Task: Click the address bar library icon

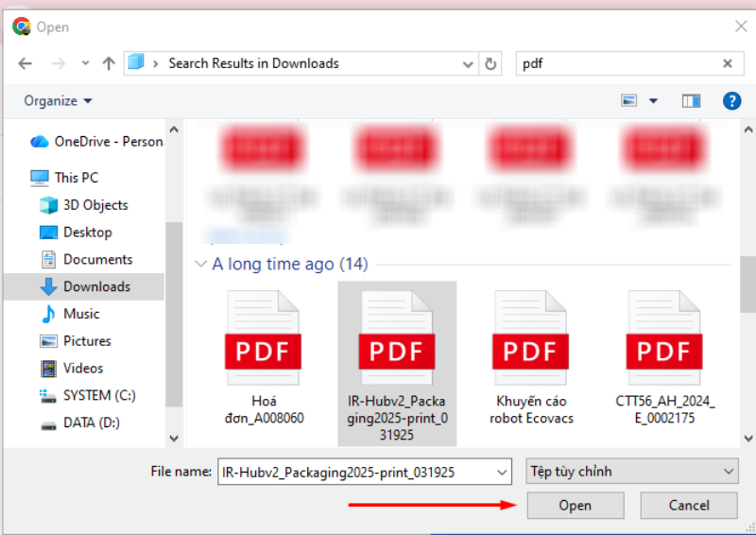Action: pyautogui.click(x=136, y=62)
